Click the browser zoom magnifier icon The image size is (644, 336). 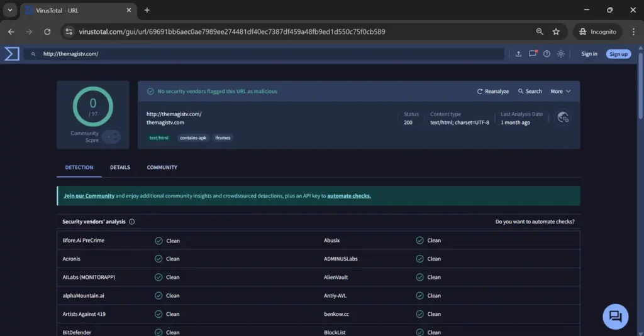coord(539,31)
